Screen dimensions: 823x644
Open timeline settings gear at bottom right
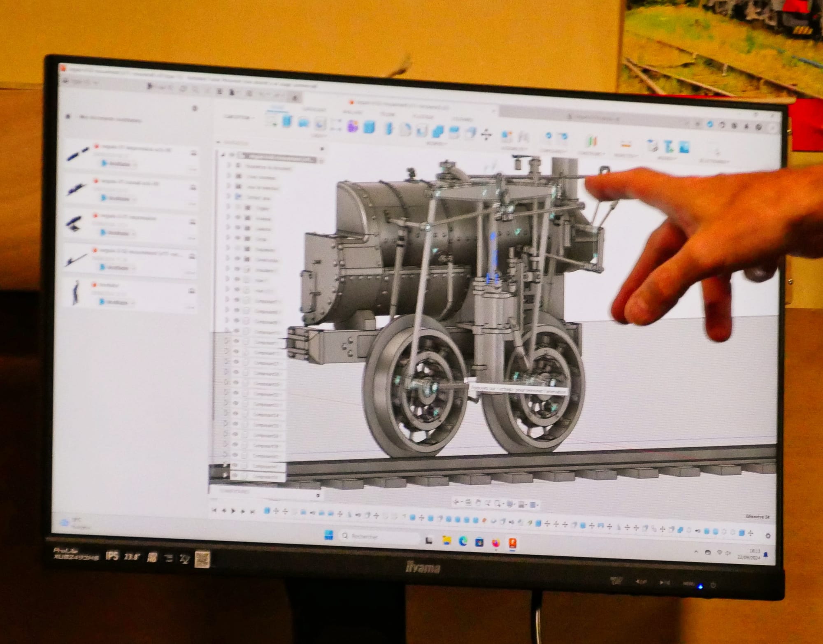[768, 536]
